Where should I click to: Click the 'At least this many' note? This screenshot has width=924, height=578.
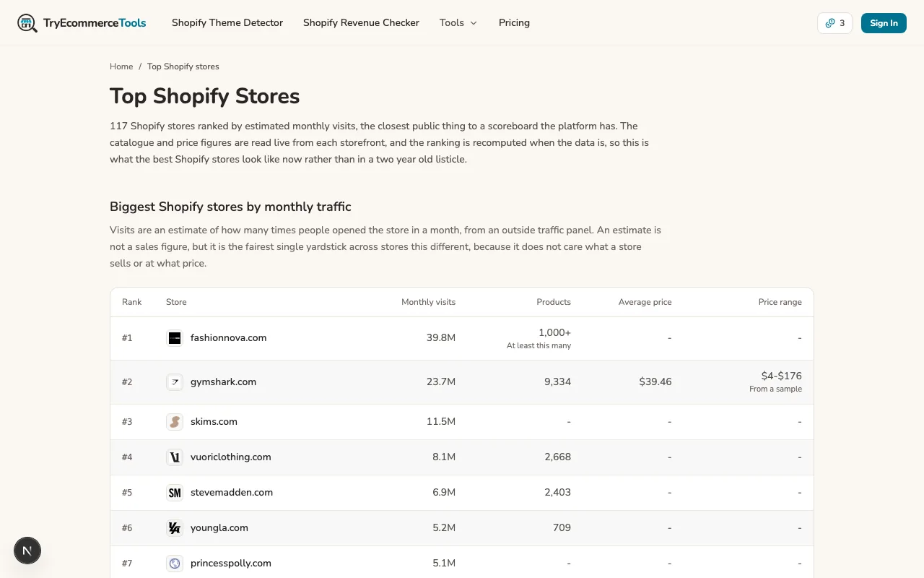pyautogui.click(x=539, y=346)
